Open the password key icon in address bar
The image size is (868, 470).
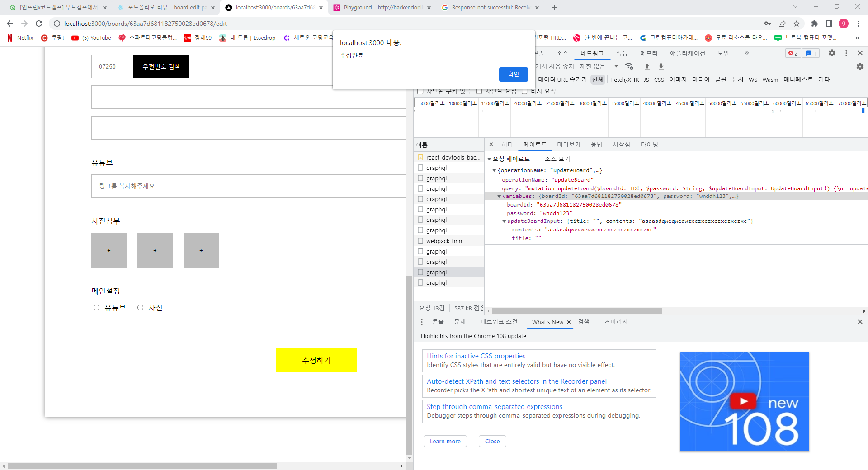(x=768, y=23)
